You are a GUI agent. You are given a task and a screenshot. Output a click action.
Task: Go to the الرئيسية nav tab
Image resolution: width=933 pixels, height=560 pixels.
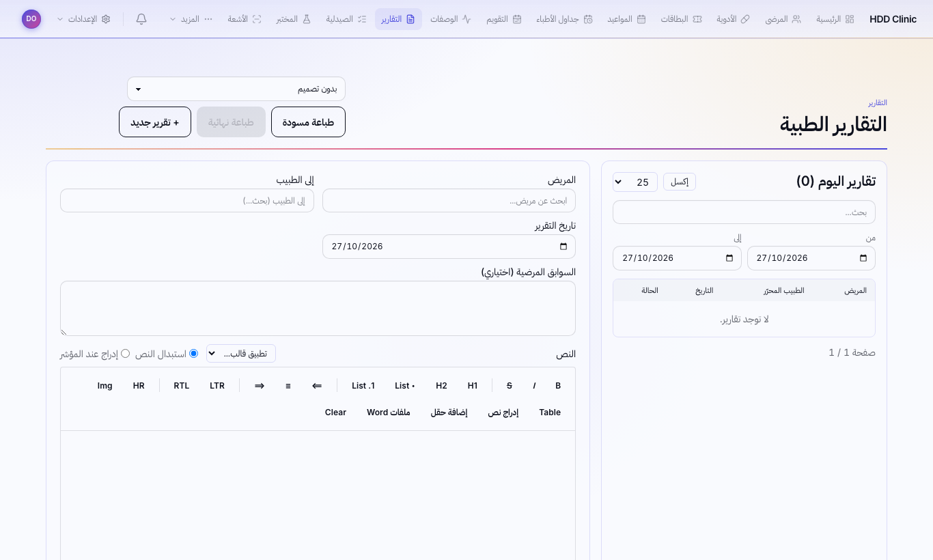tap(835, 19)
